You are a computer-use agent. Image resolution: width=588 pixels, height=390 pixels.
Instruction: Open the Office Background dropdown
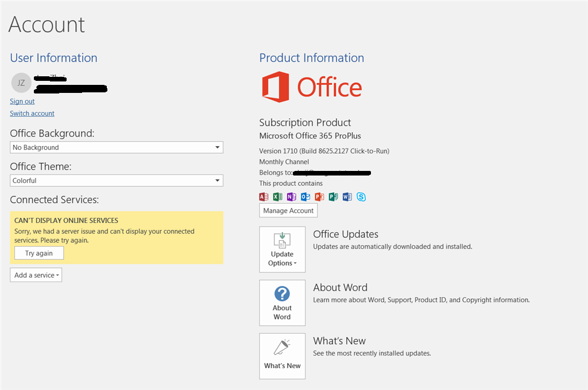[117, 147]
